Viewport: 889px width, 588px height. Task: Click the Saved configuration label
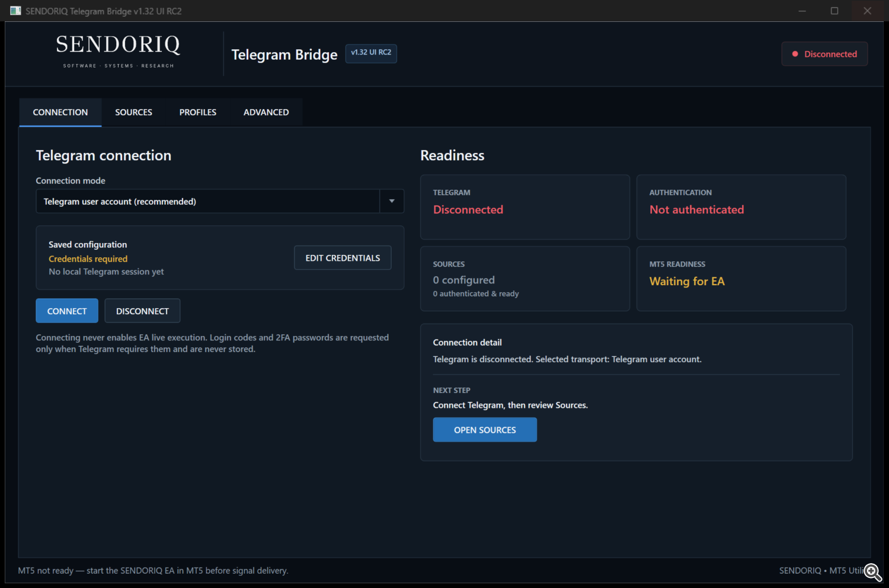pyautogui.click(x=88, y=244)
